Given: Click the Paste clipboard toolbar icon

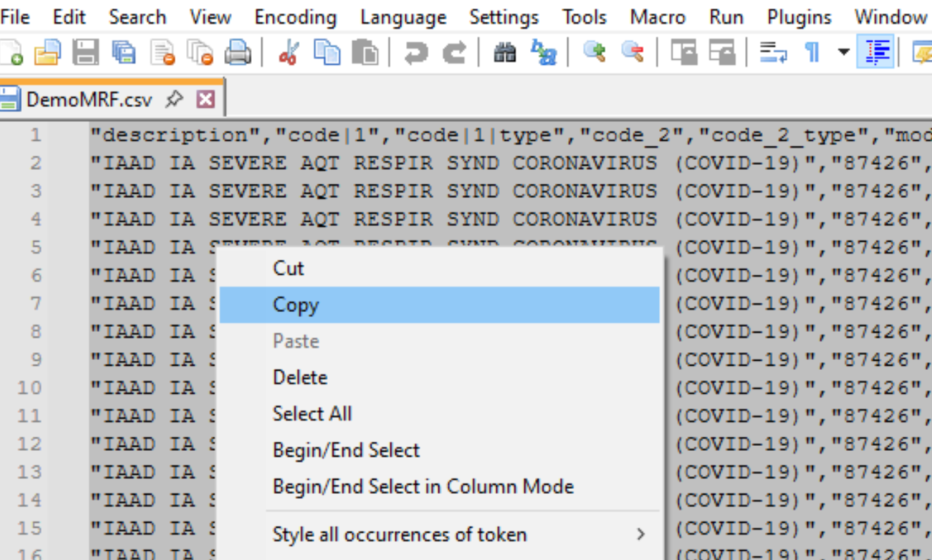Looking at the screenshot, I should pos(364,52).
